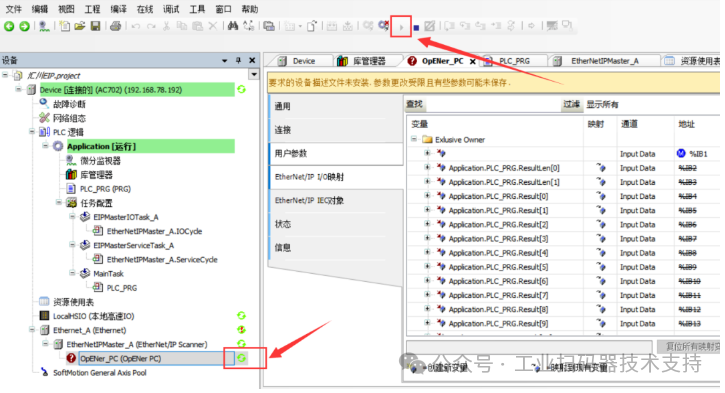Viewport: 725px width, 393px height.
Task: Click the LocalHSIO green status icon
Action: [x=241, y=316]
